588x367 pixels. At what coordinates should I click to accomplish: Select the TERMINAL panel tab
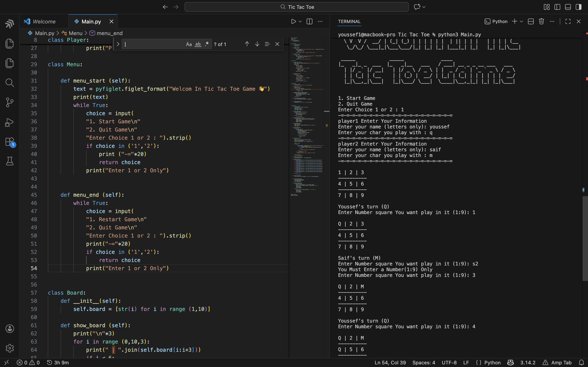click(349, 22)
